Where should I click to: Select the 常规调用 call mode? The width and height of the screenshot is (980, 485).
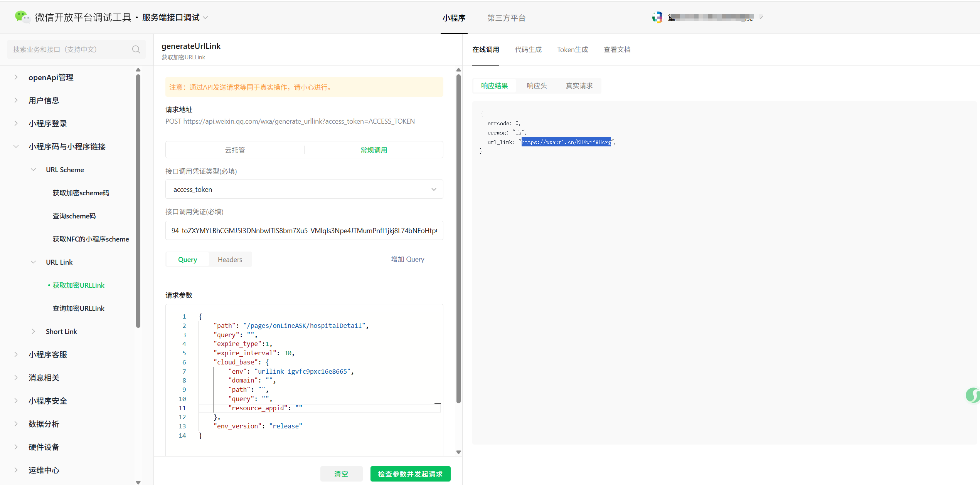pyautogui.click(x=374, y=150)
